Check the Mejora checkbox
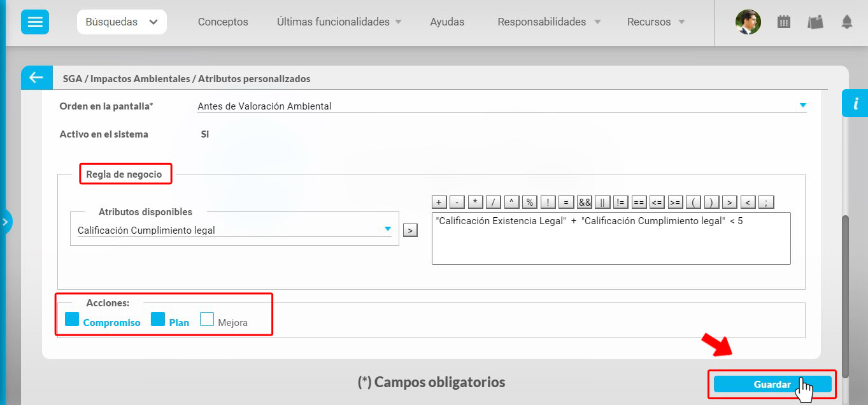This screenshot has height=405, width=868. [207, 318]
